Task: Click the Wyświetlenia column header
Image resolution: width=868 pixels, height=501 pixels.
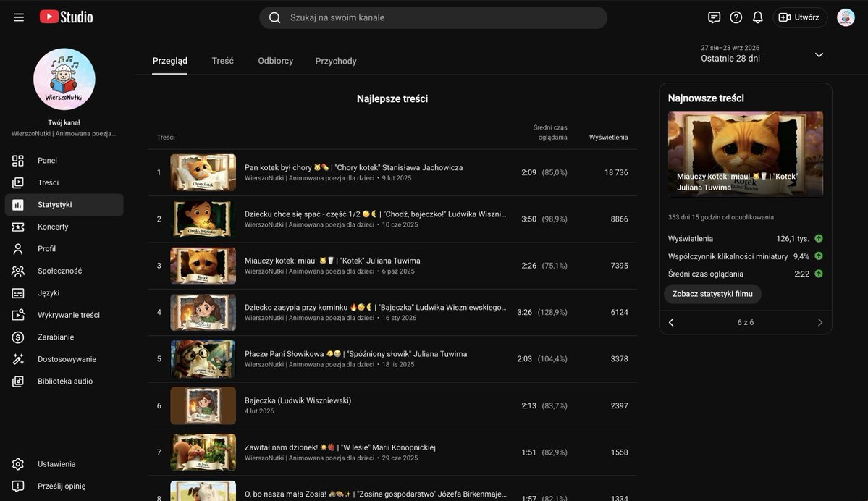Action: 608,138
